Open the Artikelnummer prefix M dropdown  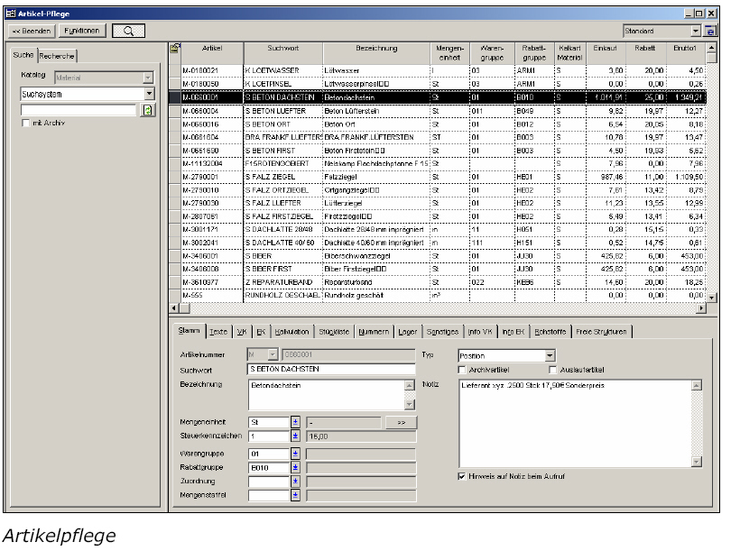[273, 354]
